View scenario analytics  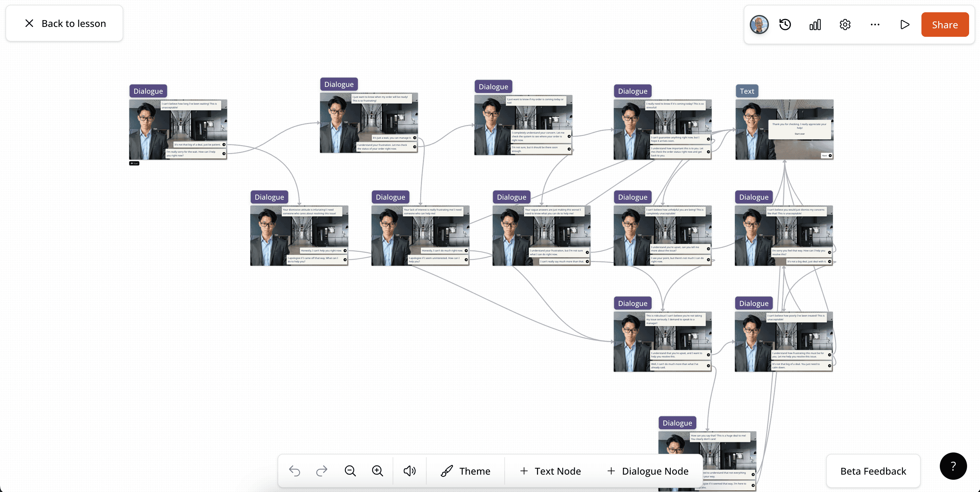click(815, 25)
